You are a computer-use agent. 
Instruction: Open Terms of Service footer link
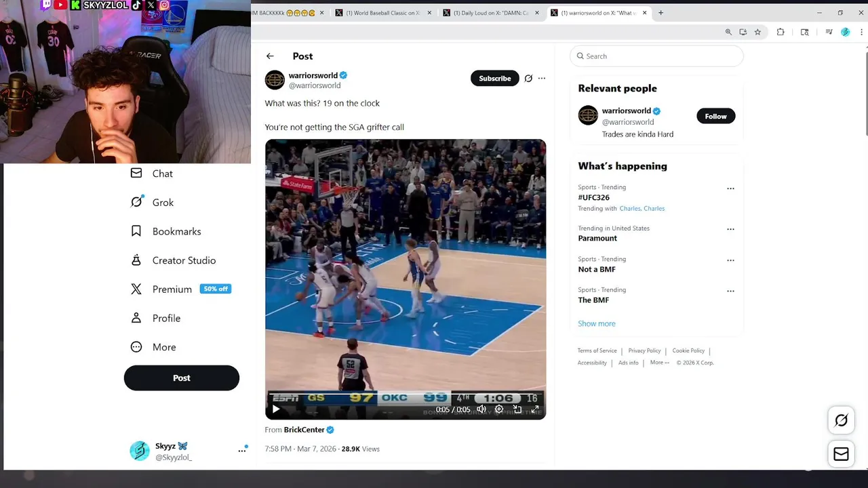pyautogui.click(x=597, y=350)
